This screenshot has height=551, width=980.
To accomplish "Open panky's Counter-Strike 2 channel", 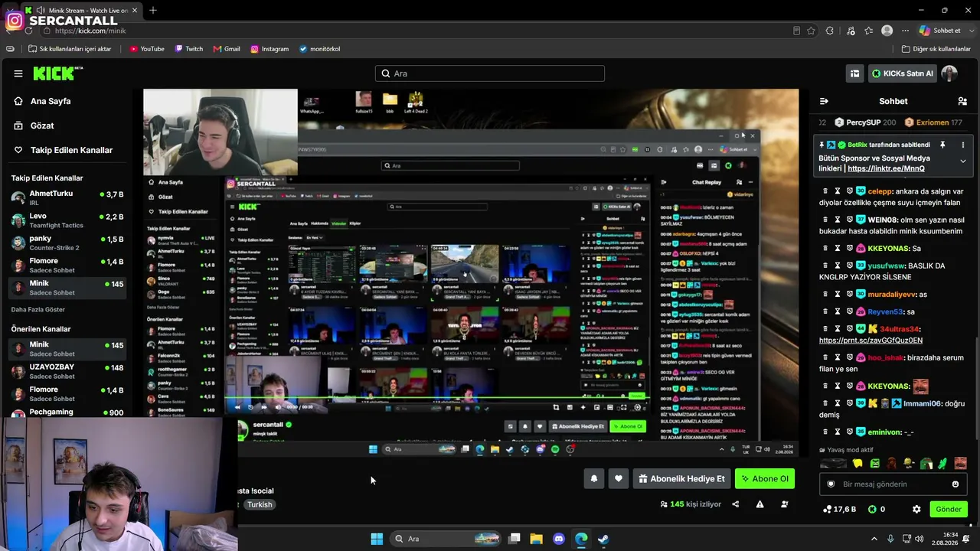I will 67,243.
